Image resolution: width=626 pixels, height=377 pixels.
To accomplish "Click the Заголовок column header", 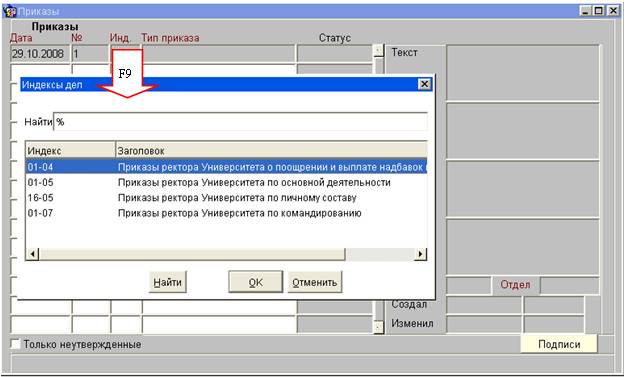I will click(271, 151).
